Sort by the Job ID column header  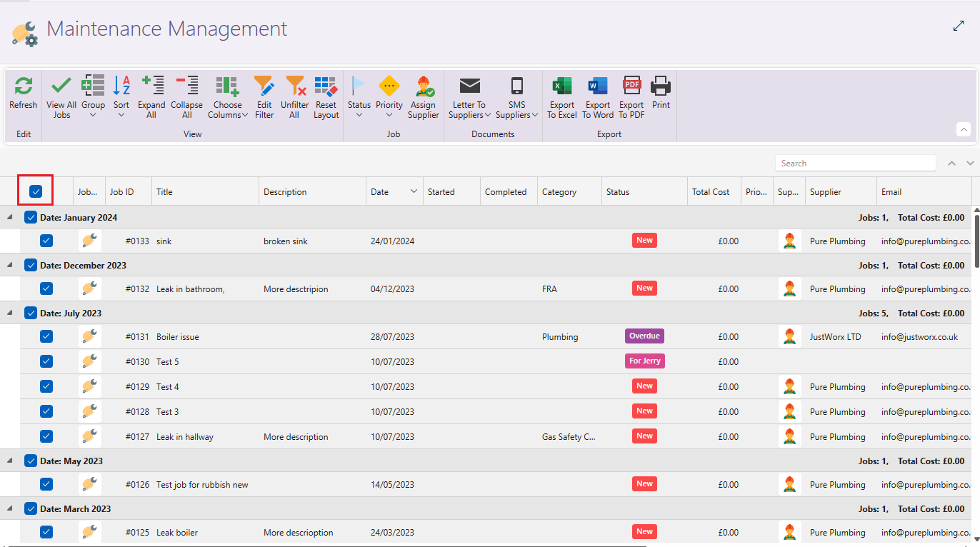click(129, 191)
